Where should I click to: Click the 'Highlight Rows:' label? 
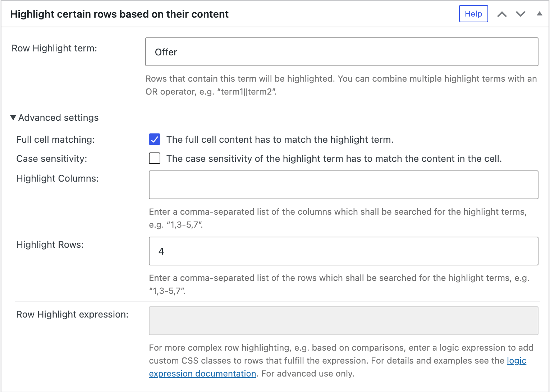(50, 245)
